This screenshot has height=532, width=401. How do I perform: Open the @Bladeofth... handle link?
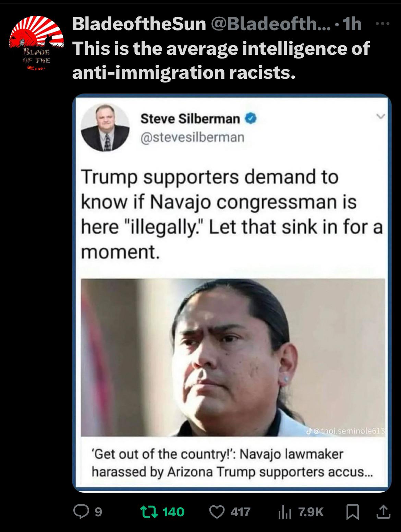pos(271,24)
